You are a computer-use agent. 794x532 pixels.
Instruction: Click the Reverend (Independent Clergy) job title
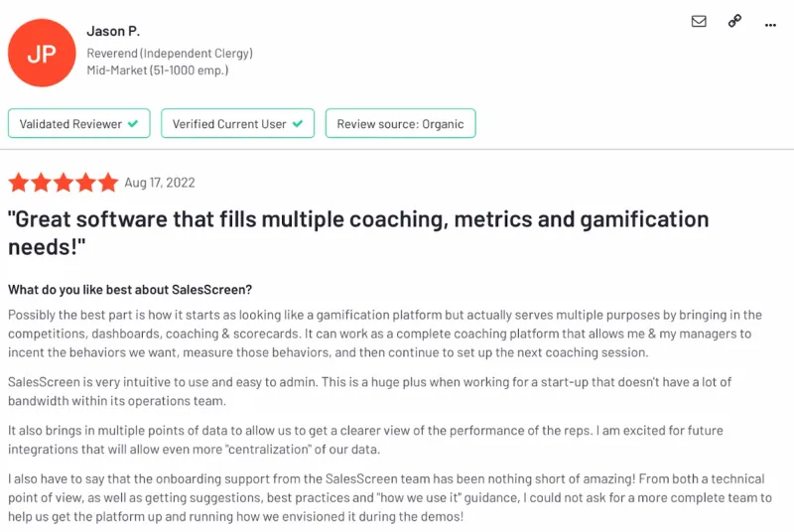click(170, 54)
